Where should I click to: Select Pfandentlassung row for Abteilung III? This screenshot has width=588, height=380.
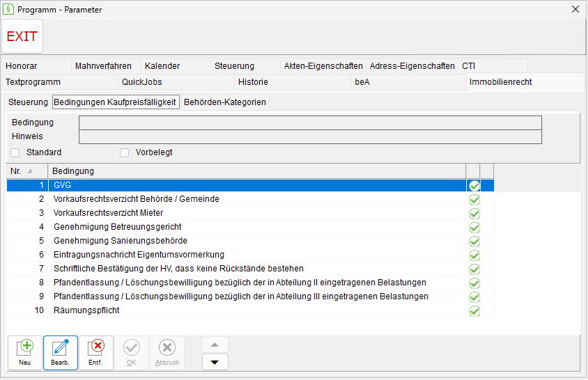pos(250,296)
